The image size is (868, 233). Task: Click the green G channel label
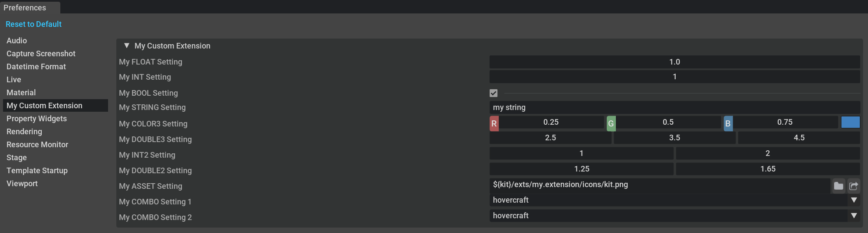click(x=611, y=123)
